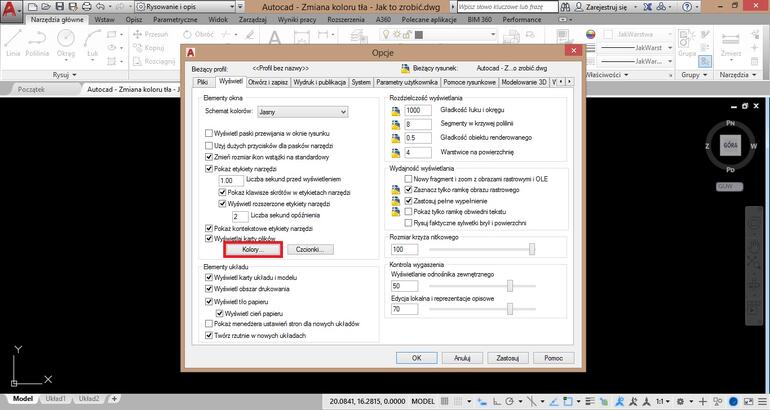Image resolution: width=770 pixels, height=410 pixels.
Task: Open the Rysowanie i opis workspace dropdown
Action: 185,7
